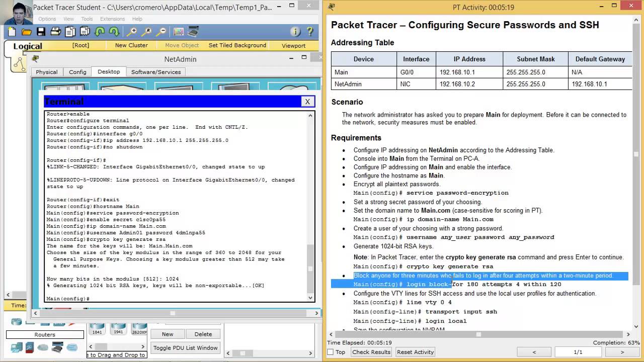Select the WAN Emulation cloud category icon
The image size is (644, 362).
43,347
